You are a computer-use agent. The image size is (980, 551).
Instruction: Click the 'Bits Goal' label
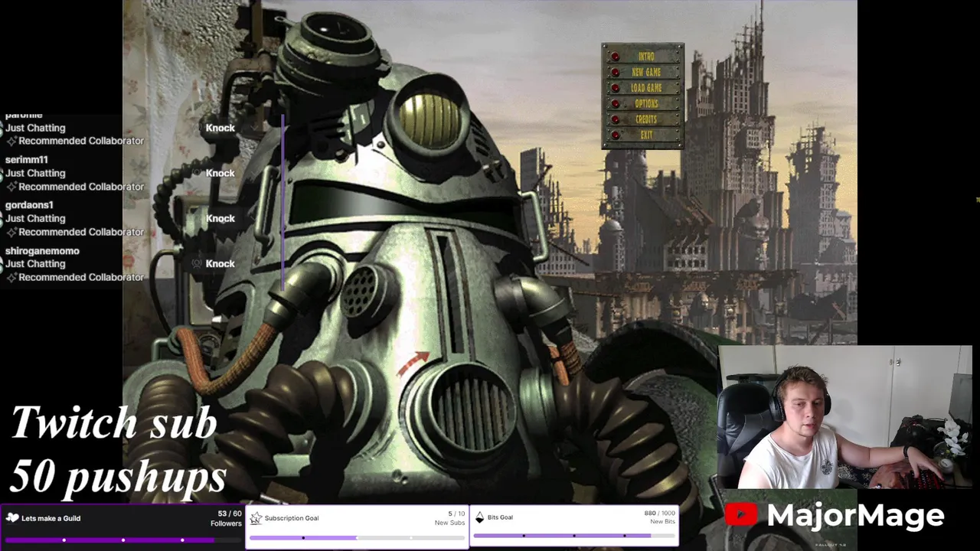pyautogui.click(x=500, y=517)
